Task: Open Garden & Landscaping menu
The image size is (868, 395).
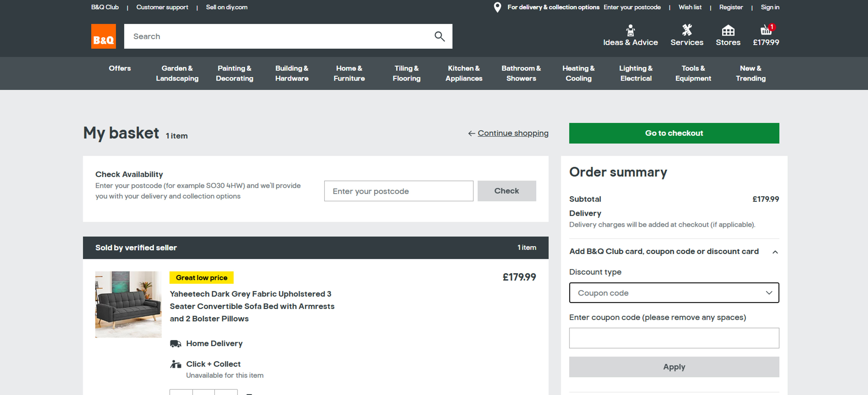Action: tap(177, 73)
